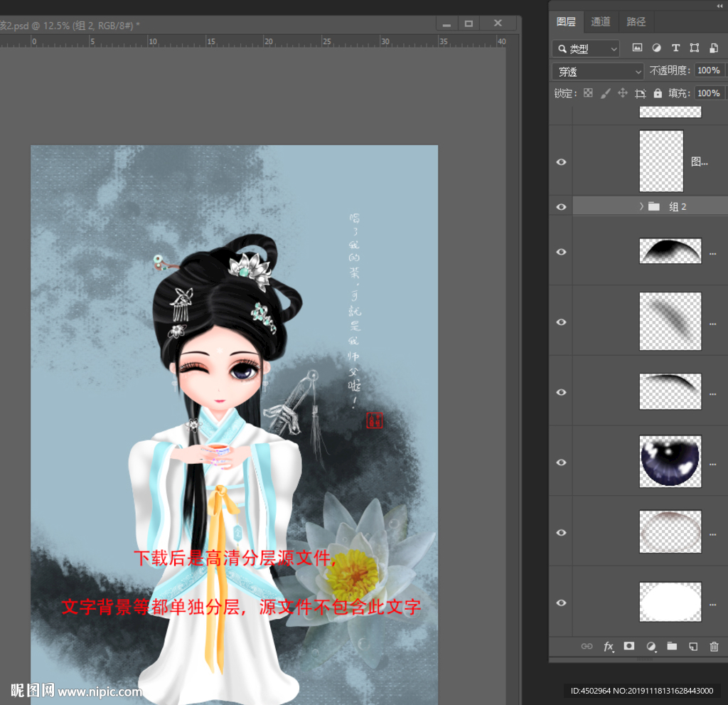The height and width of the screenshot is (705, 728).
Task: Filter layers by smart object icon
Action: (714, 48)
